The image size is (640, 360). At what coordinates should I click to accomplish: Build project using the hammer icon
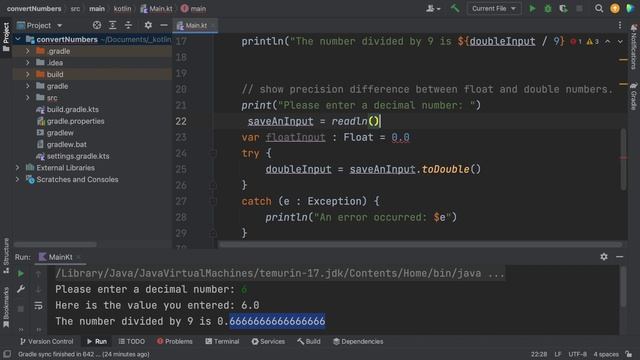click(x=455, y=8)
